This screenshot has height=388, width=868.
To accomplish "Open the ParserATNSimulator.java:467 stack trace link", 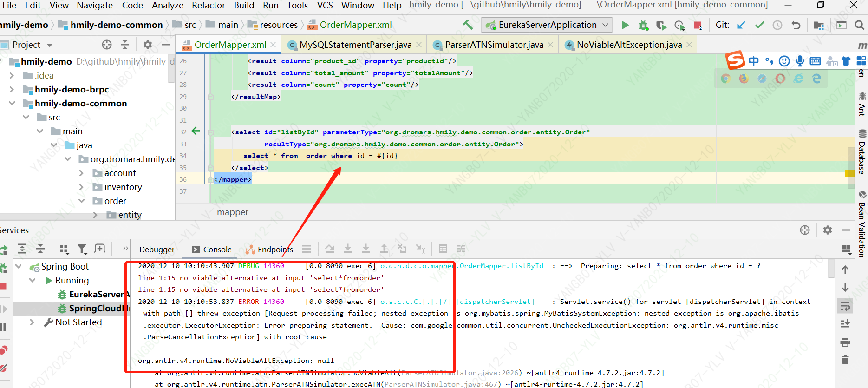I will point(441,384).
